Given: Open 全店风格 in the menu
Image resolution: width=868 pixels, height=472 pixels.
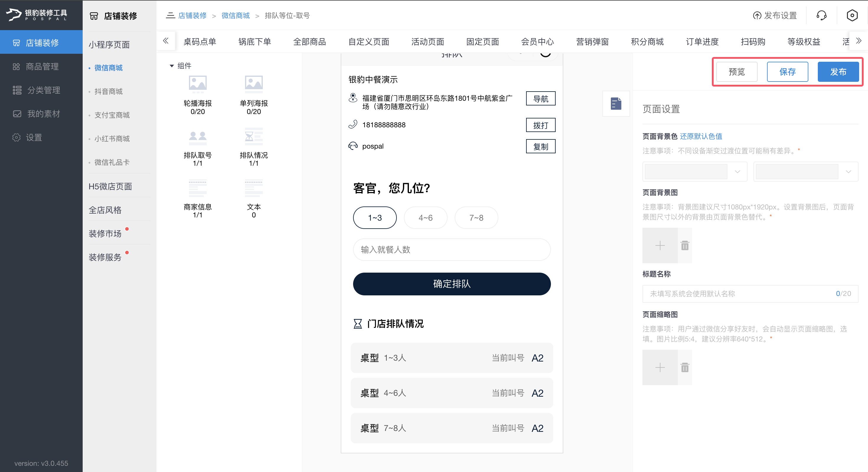Looking at the screenshot, I should [x=105, y=210].
